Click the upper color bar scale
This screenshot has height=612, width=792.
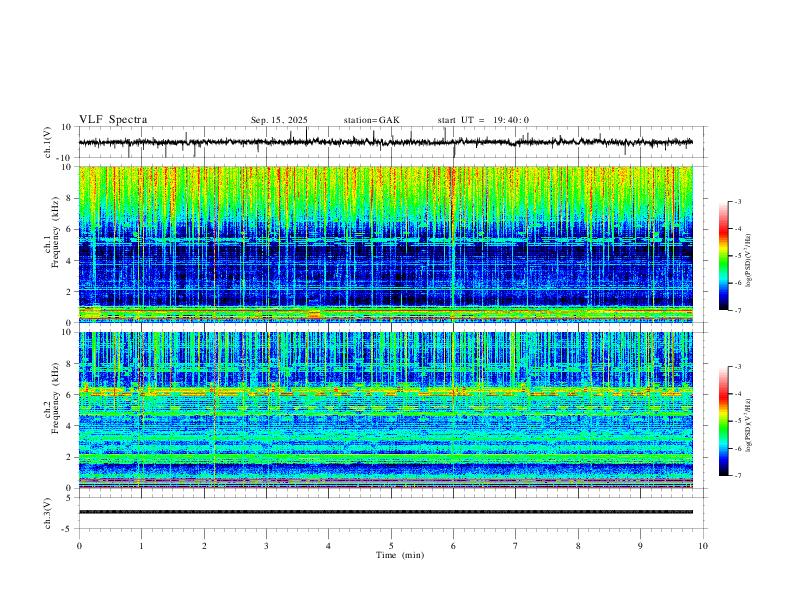pyautogui.click(x=724, y=256)
